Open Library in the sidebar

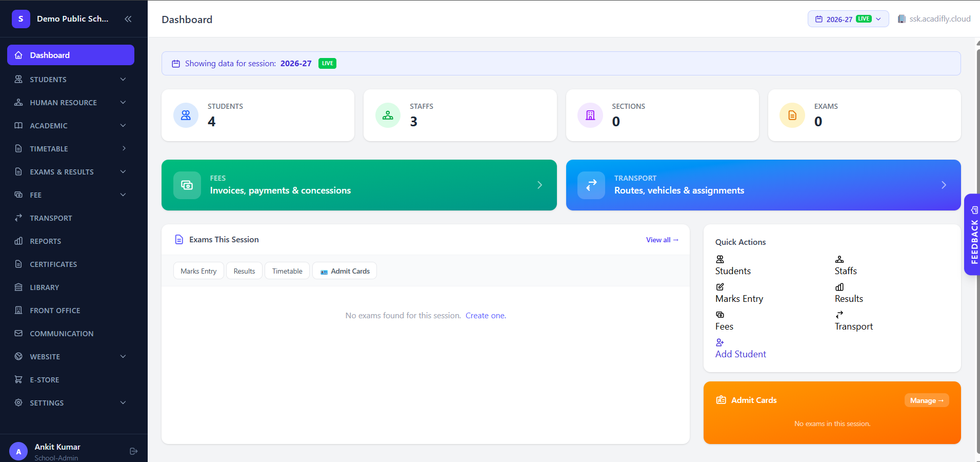click(71, 287)
